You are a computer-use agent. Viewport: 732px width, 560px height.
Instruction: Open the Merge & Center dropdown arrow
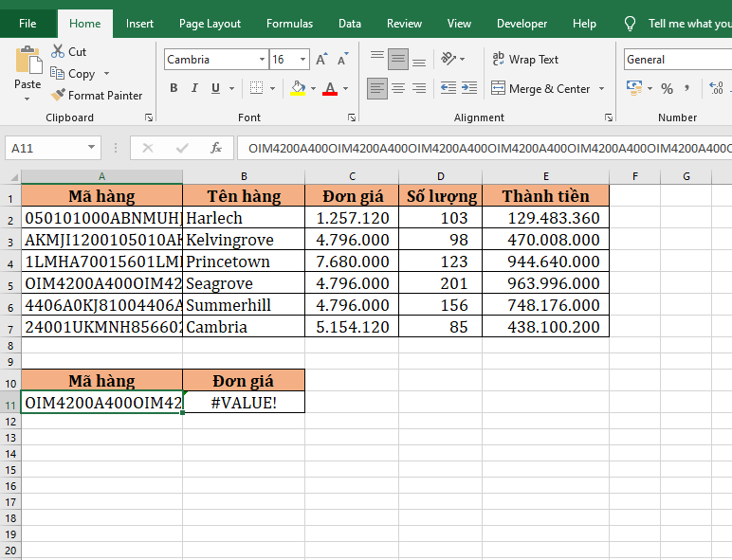coord(600,89)
